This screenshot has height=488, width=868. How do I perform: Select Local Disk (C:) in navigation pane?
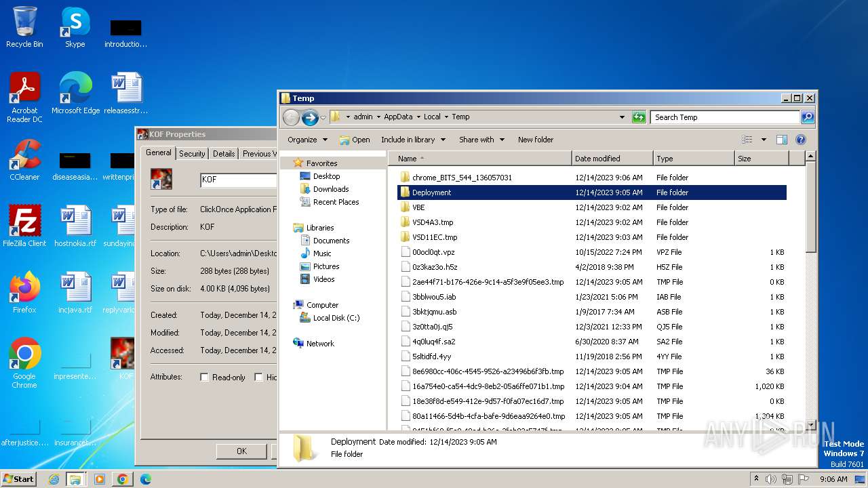coord(336,318)
